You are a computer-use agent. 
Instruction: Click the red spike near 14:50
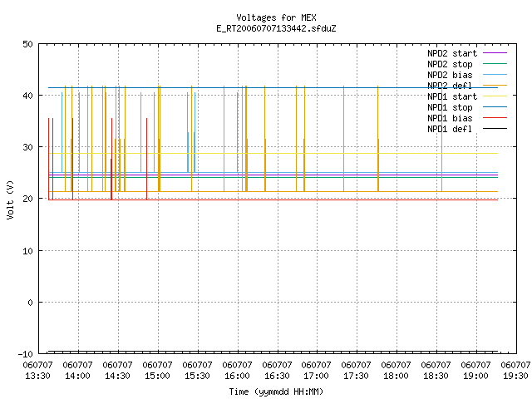[146, 159]
